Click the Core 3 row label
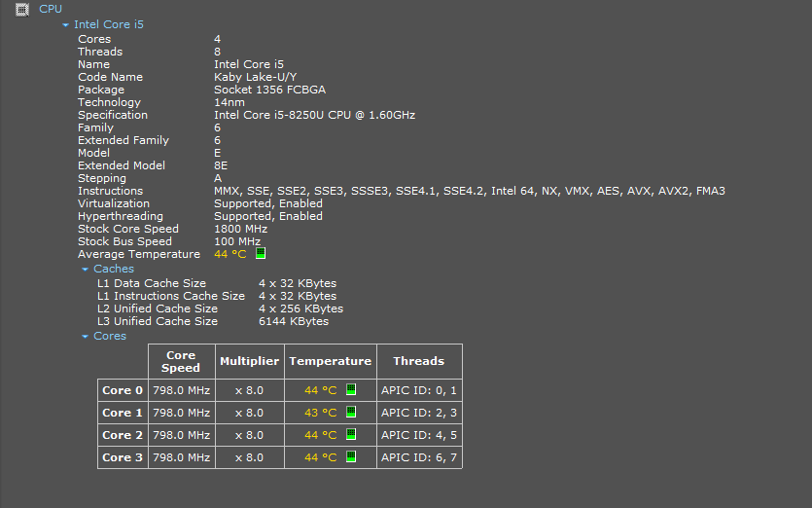 123,457
